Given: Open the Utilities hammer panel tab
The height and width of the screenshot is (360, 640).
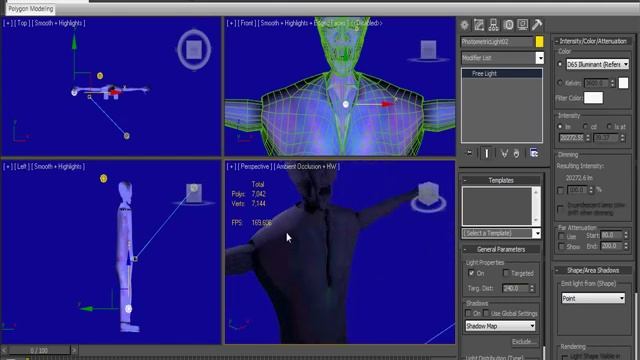Looking at the screenshot, I should pos(537,25).
